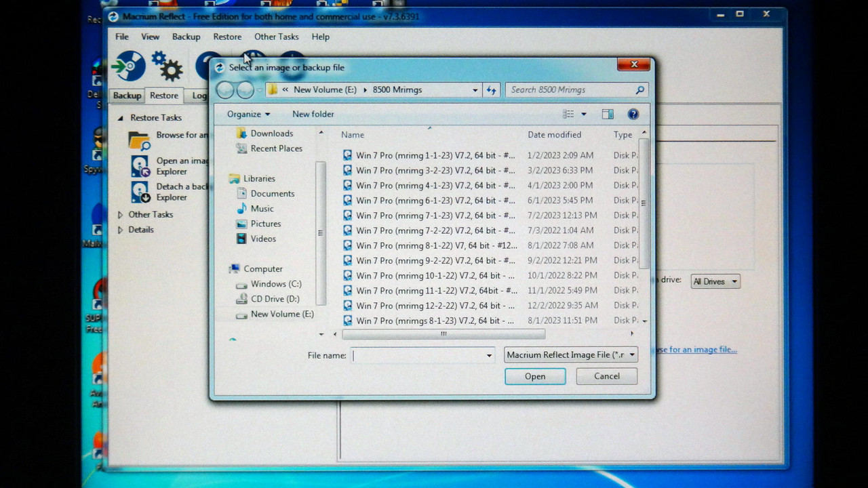Select Windows (C:) drive
Image resolution: width=868 pixels, height=488 pixels.
coord(269,284)
